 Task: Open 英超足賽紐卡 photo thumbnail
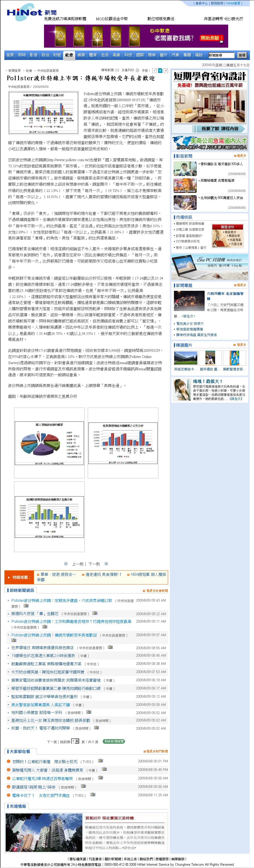click(185, 358)
